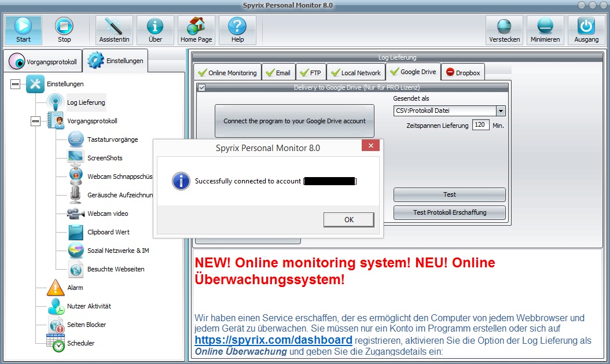
Task: Click the Zeitspannen Lieferung minutes field
Action: [x=480, y=125]
